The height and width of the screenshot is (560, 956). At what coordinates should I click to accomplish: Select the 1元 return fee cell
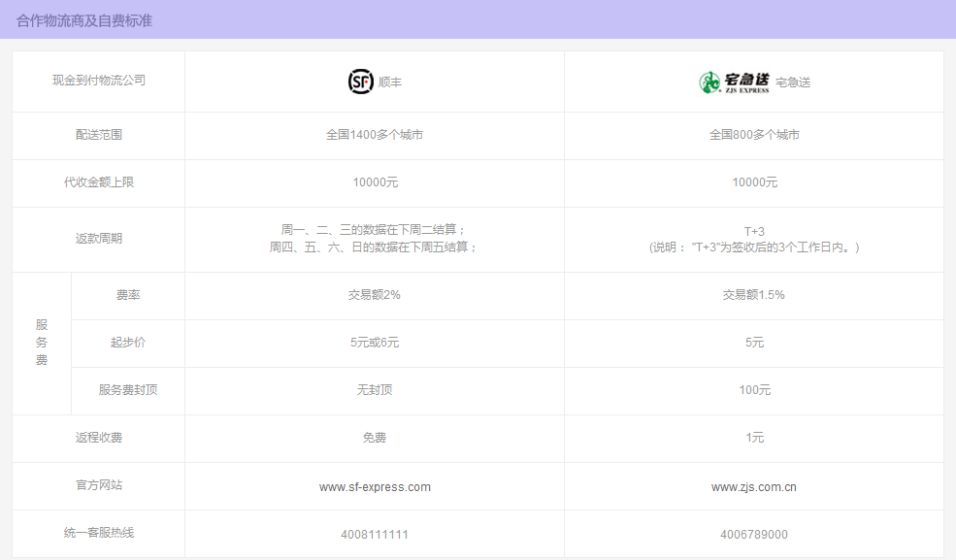click(x=754, y=438)
